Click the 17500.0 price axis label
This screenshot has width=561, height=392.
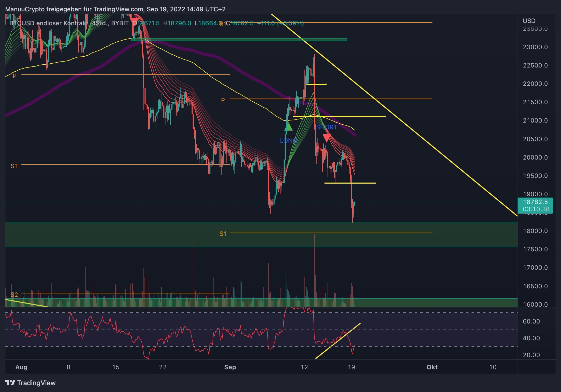pyautogui.click(x=535, y=249)
